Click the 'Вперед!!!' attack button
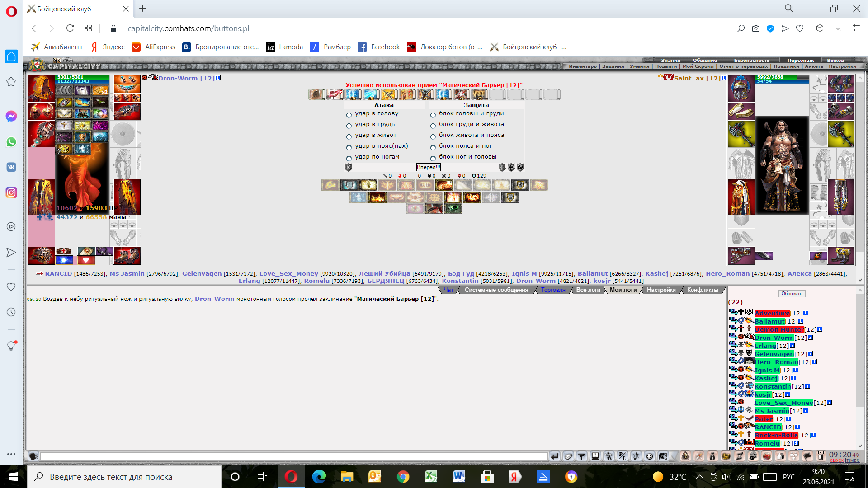The image size is (868, 488). coord(428,167)
